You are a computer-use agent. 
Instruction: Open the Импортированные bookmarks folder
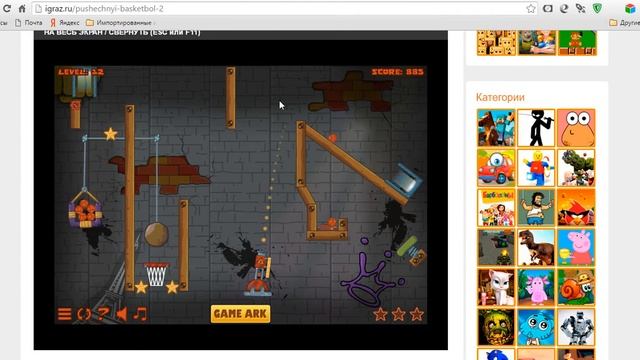click(119, 23)
